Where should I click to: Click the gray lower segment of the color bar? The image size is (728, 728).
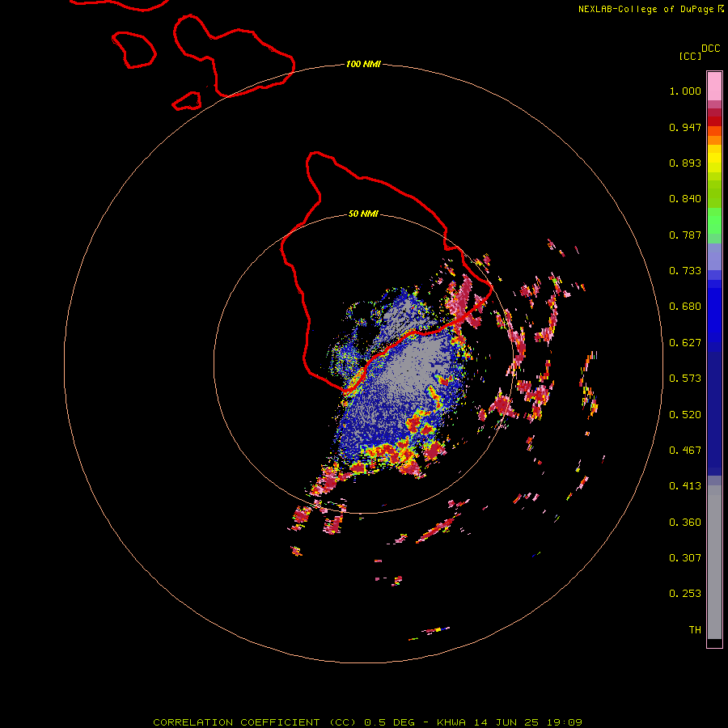[714, 562]
